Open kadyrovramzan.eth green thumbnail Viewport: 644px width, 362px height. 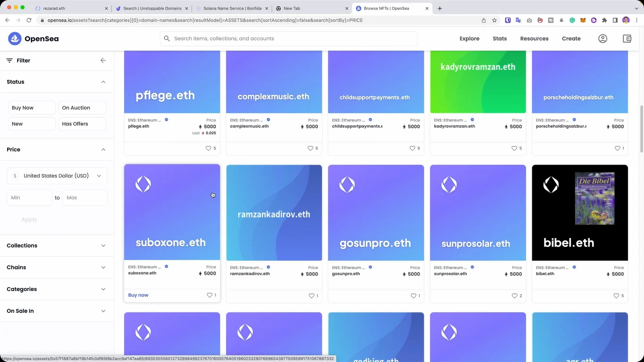478,82
